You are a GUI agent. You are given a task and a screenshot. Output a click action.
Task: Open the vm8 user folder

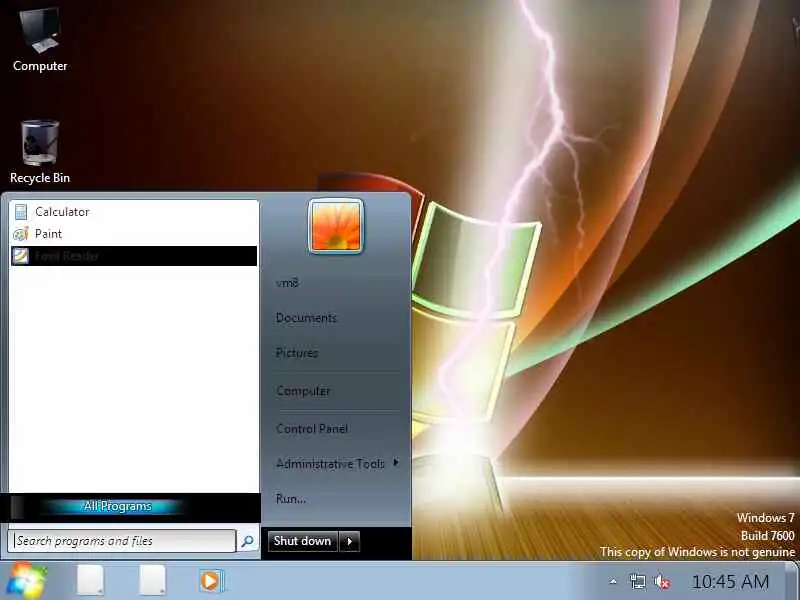287,283
